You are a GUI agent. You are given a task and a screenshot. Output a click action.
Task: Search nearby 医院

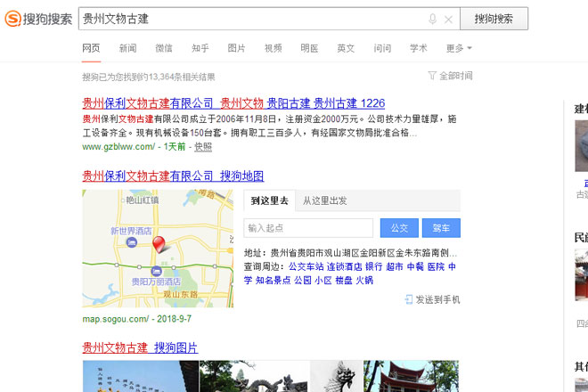click(x=436, y=266)
